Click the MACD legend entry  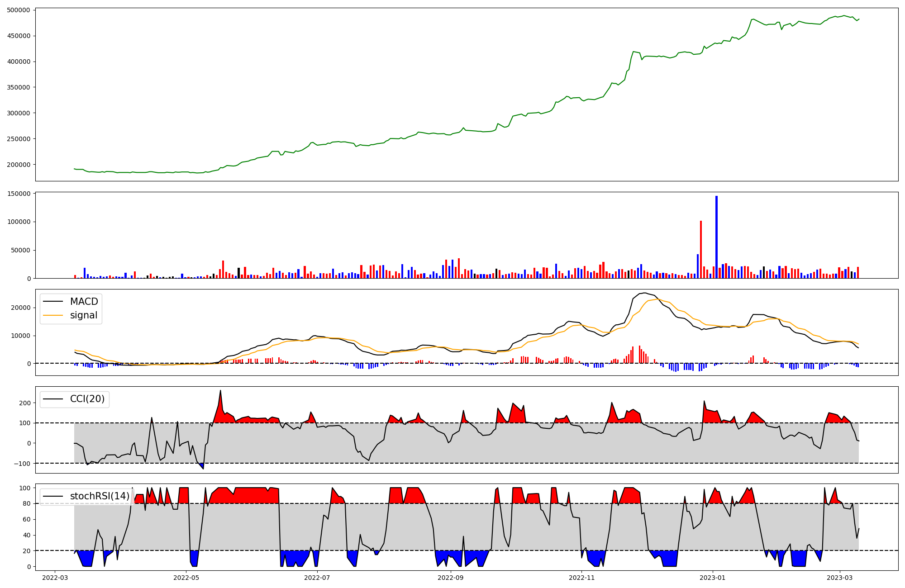point(84,302)
